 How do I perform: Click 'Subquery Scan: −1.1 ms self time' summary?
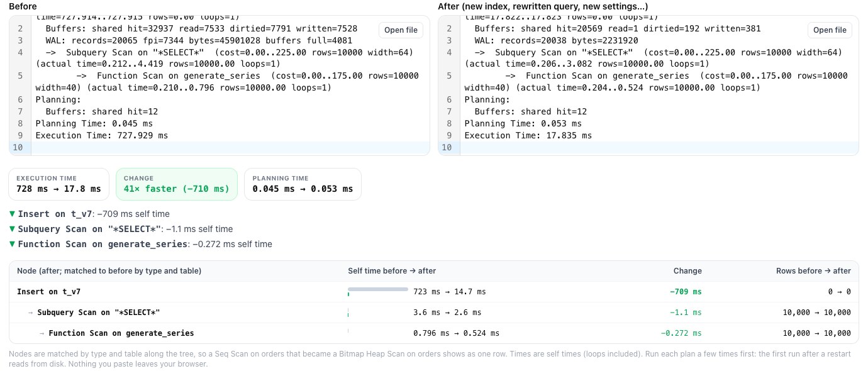point(125,229)
